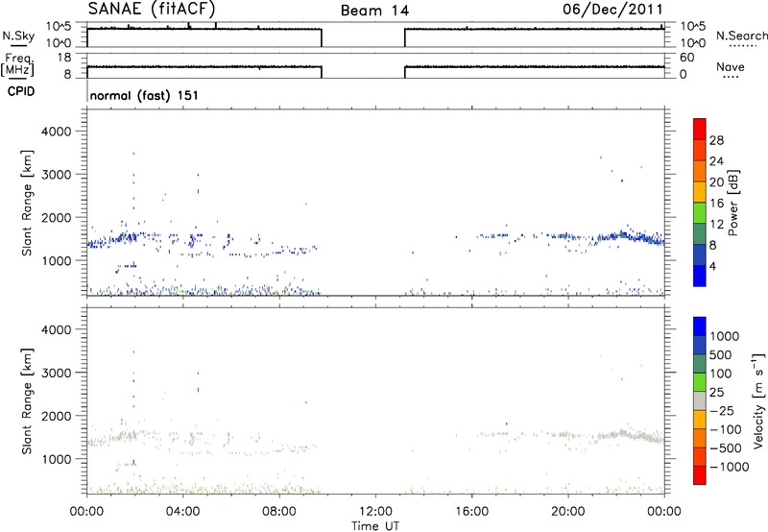Screen dimensions: 768x532
Task: Click the Nave legend label
Action: point(731,67)
